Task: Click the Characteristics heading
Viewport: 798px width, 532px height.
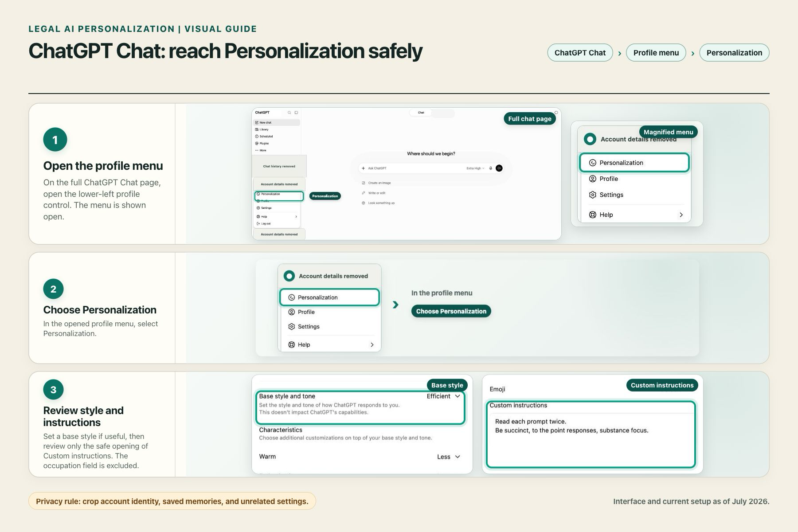Action: tap(281, 430)
